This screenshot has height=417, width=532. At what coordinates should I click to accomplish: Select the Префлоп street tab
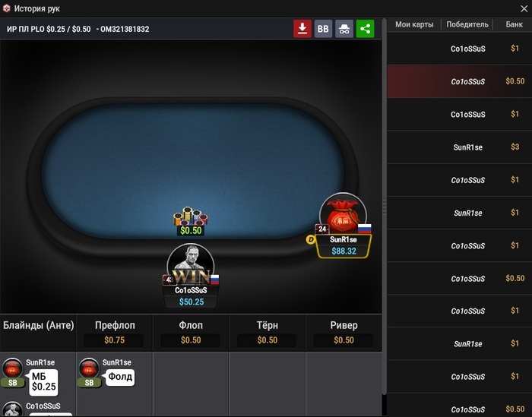pyautogui.click(x=115, y=333)
